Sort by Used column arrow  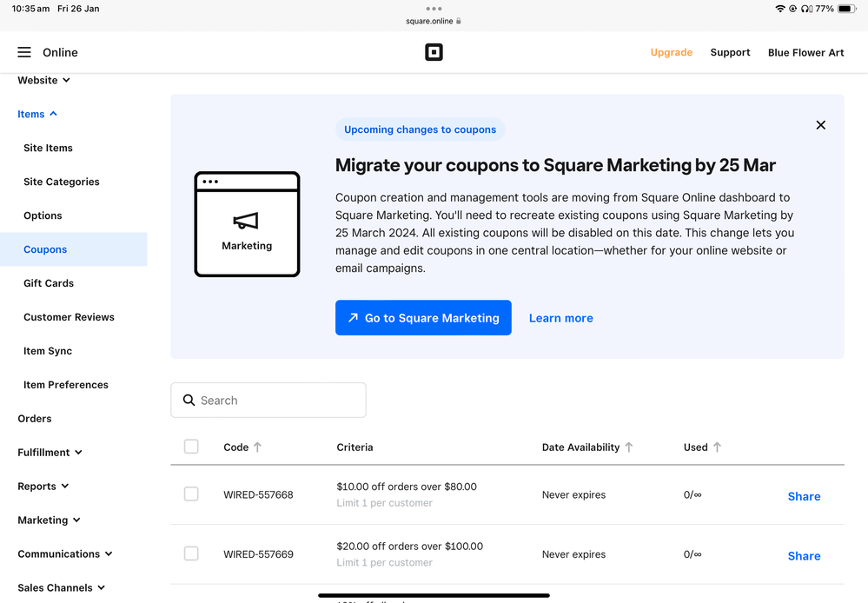click(717, 447)
